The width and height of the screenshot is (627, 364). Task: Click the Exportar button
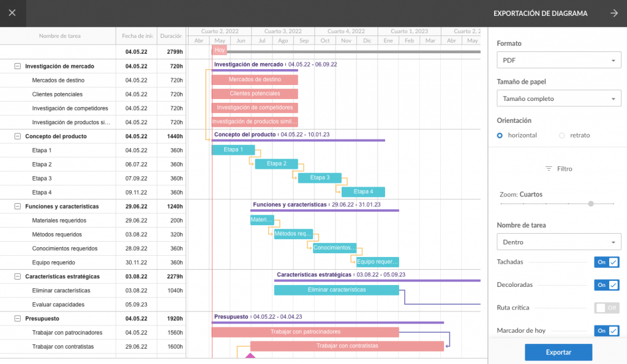(558, 352)
